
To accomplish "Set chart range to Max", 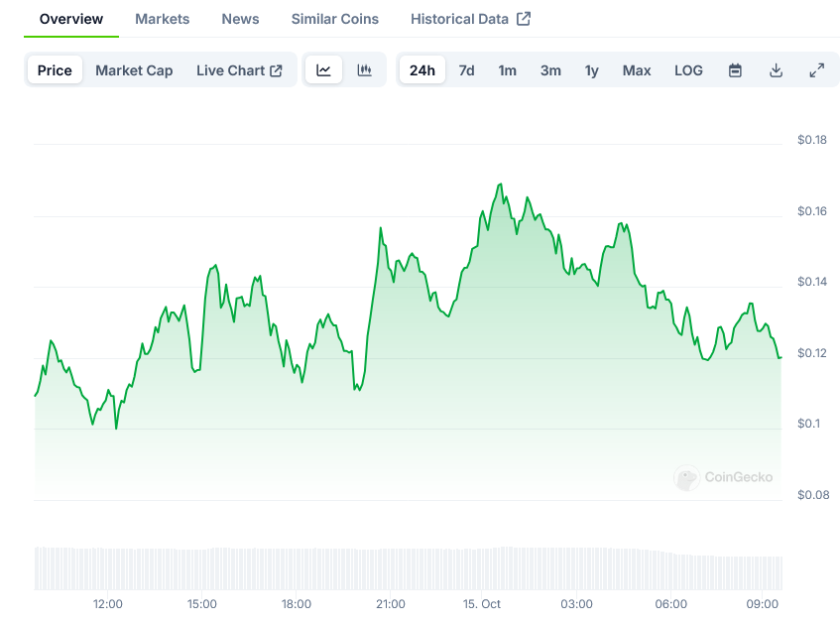I will tap(637, 70).
